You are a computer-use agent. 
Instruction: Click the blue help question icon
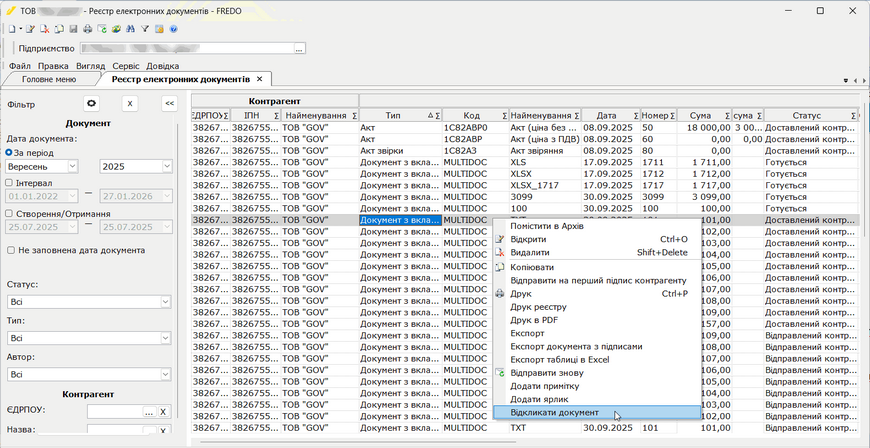[x=174, y=29]
